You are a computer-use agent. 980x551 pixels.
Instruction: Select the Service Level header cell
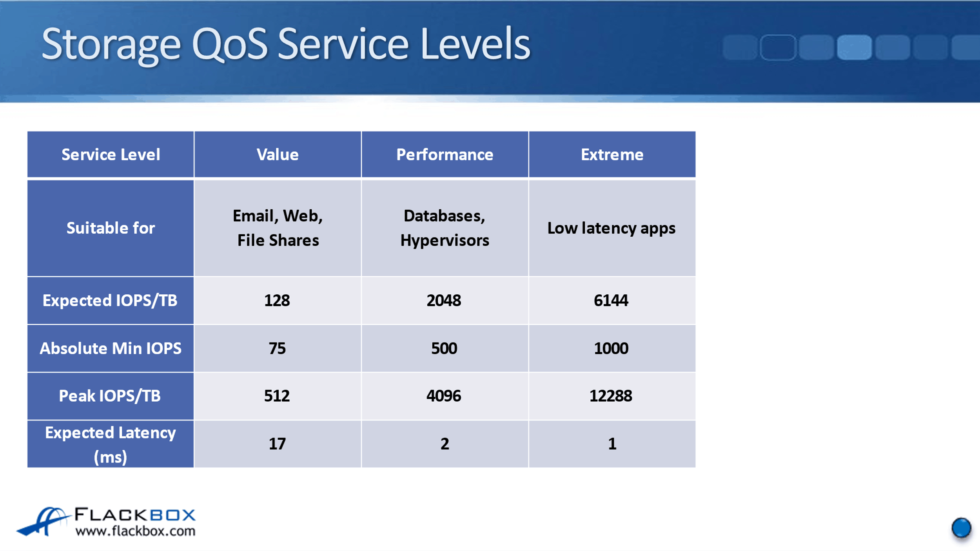[x=111, y=155]
